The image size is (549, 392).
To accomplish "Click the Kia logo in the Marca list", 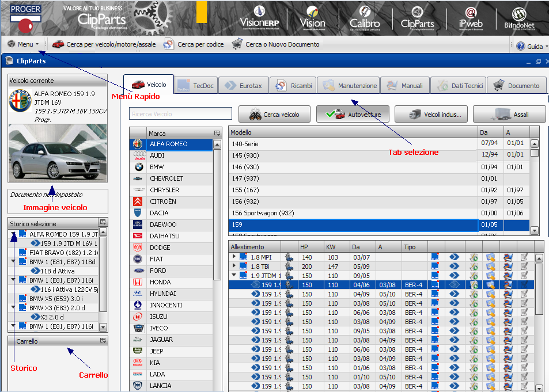I will point(138,363).
